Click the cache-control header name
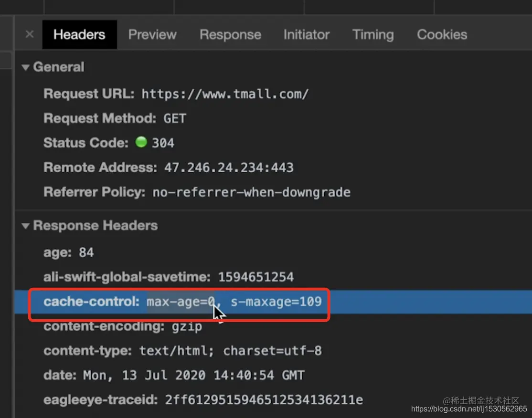 91,302
